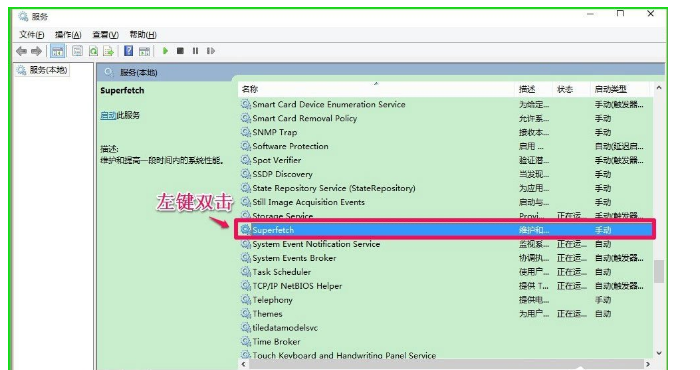Click Superfetch's 手动 startup type cell
The height and width of the screenshot is (370, 700).
603,230
